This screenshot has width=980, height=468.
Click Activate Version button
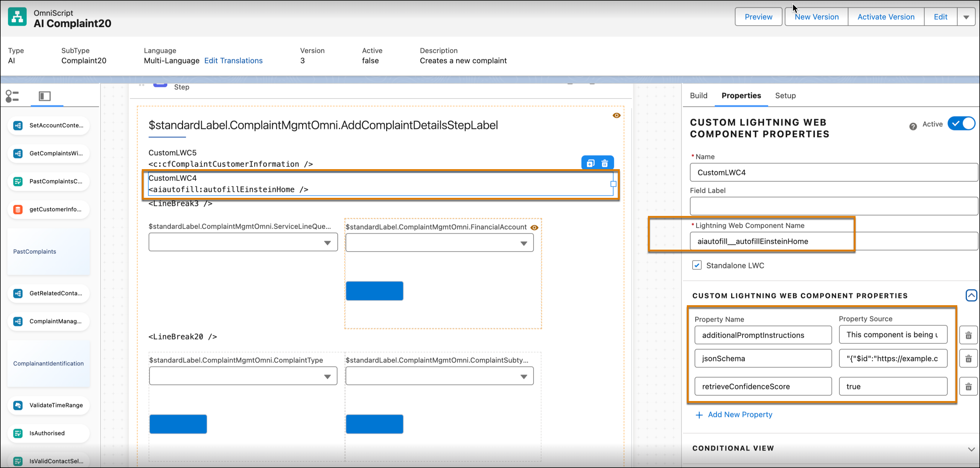[x=886, y=17]
